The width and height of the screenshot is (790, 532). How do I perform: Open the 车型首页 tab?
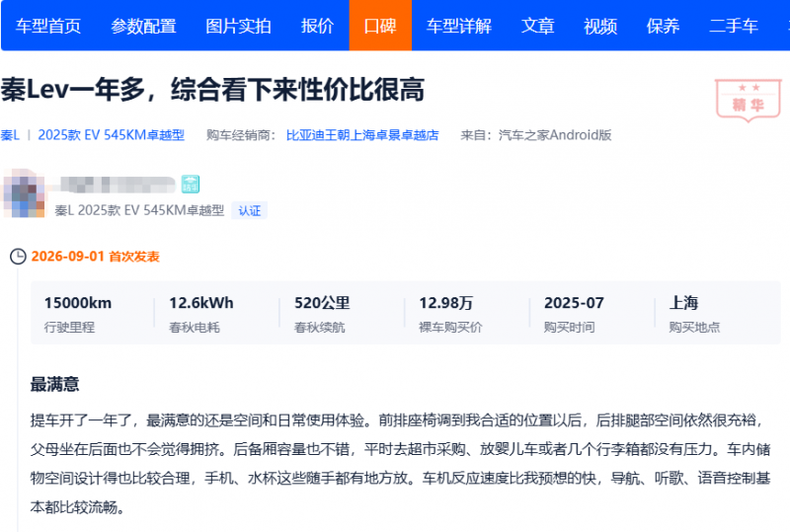coord(48,26)
